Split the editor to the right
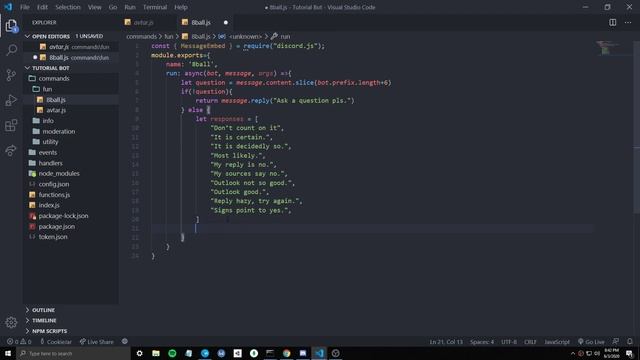Screen dimensions: 640x360 click(613, 22)
